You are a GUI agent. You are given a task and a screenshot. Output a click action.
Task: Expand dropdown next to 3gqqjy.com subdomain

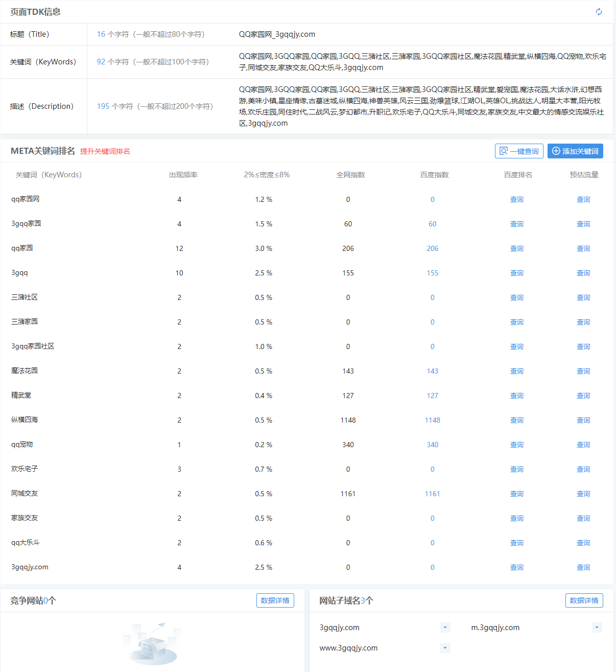tap(445, 628)
